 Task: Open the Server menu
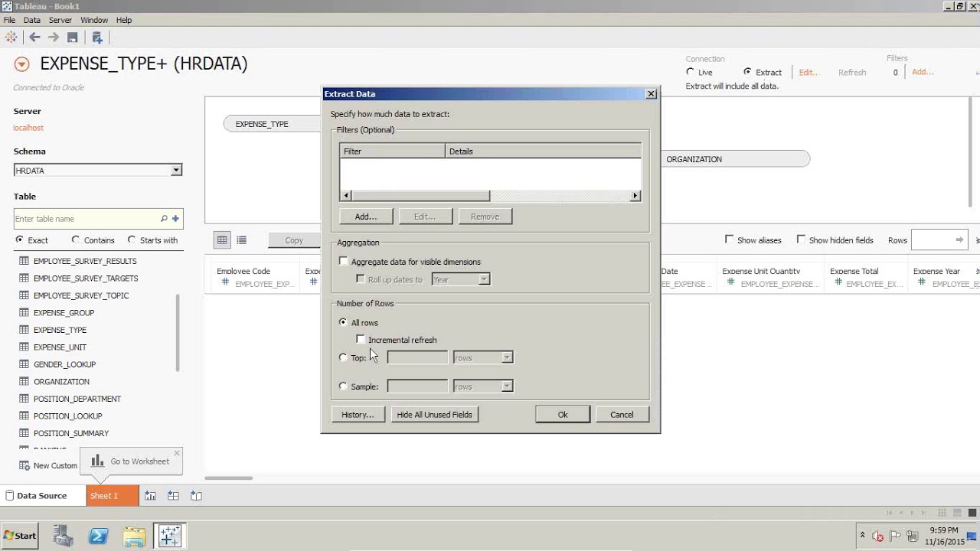(60, 20)
